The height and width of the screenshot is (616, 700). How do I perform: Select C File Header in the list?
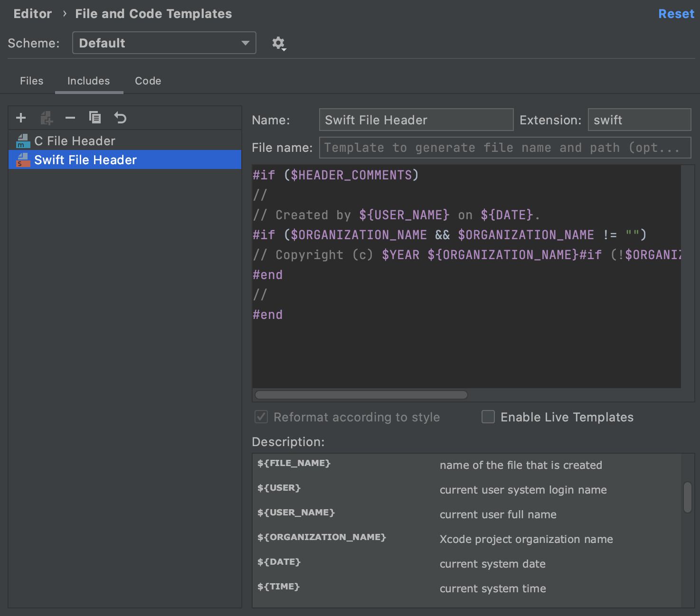coord(125,141)
